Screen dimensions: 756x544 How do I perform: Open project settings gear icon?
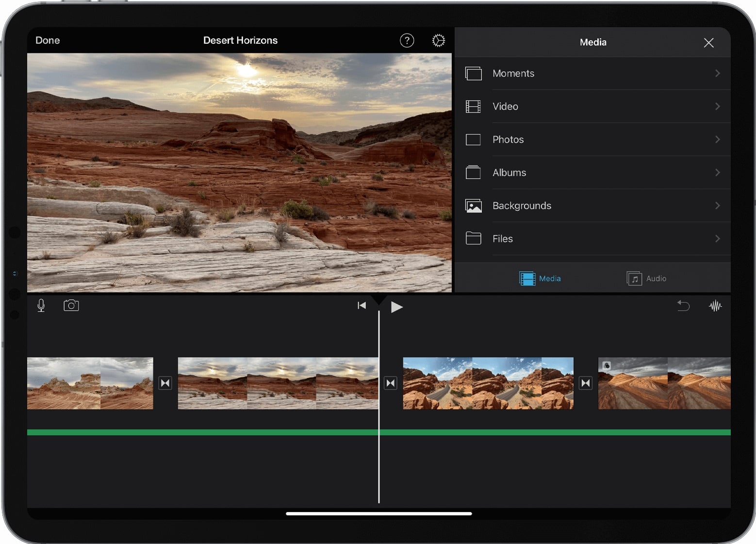point(439,41)
